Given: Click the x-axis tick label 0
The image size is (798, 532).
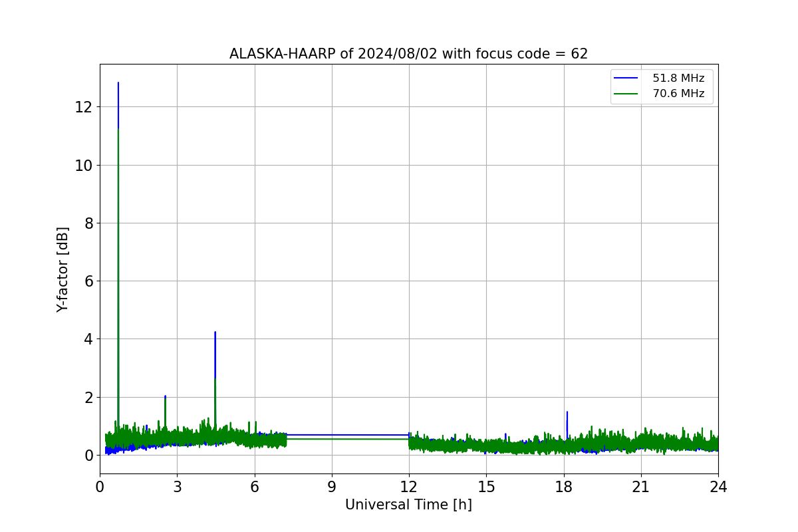Looking at the screenshot, I should 100,487.
